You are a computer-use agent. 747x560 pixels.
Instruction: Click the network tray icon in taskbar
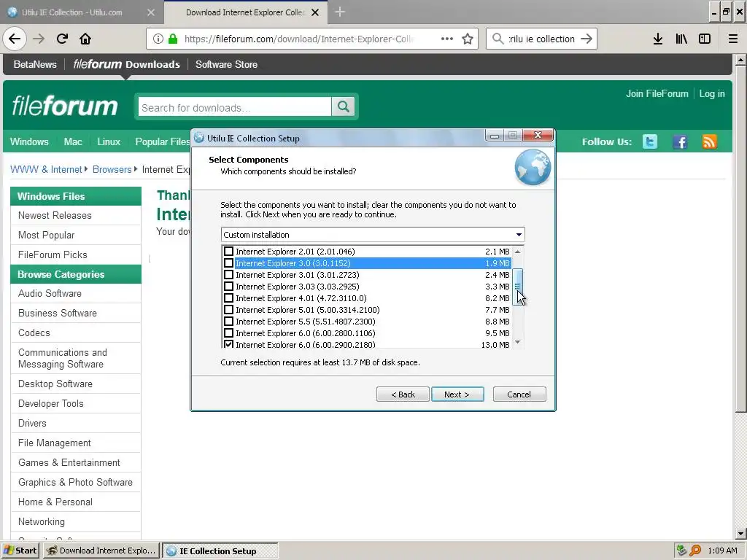[x=682, y=551]
